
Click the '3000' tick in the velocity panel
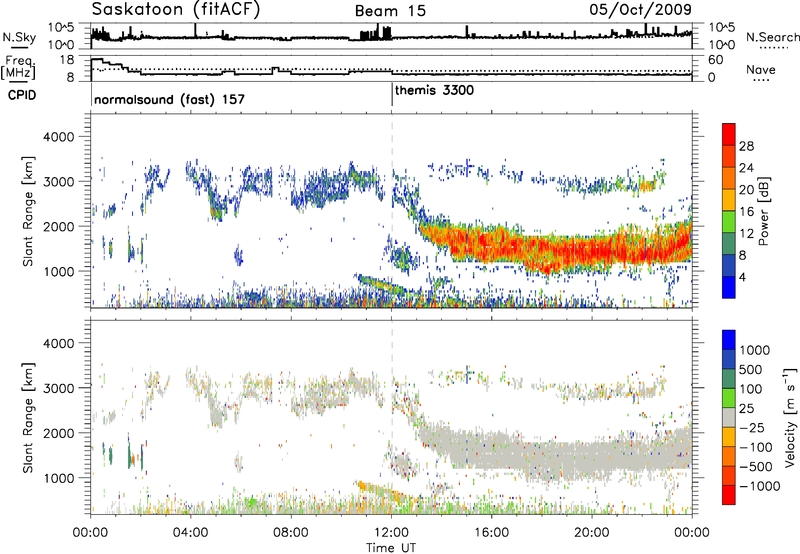coord(58,388)
